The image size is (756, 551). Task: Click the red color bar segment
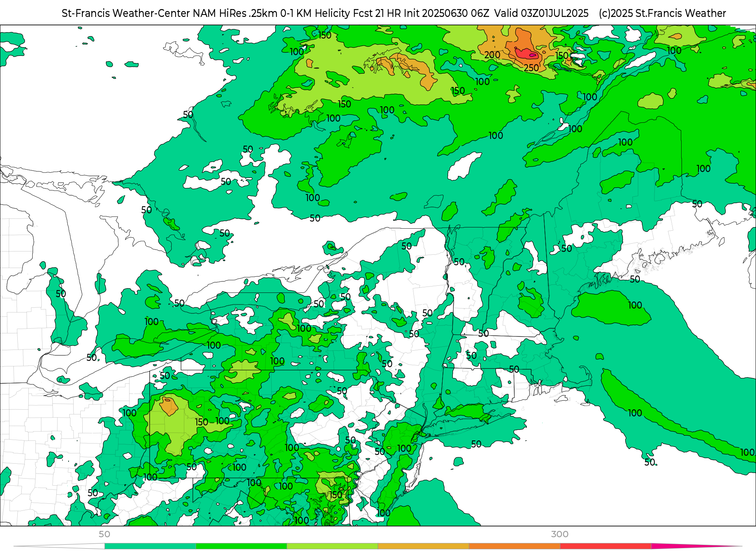click(x=605, y=546)
